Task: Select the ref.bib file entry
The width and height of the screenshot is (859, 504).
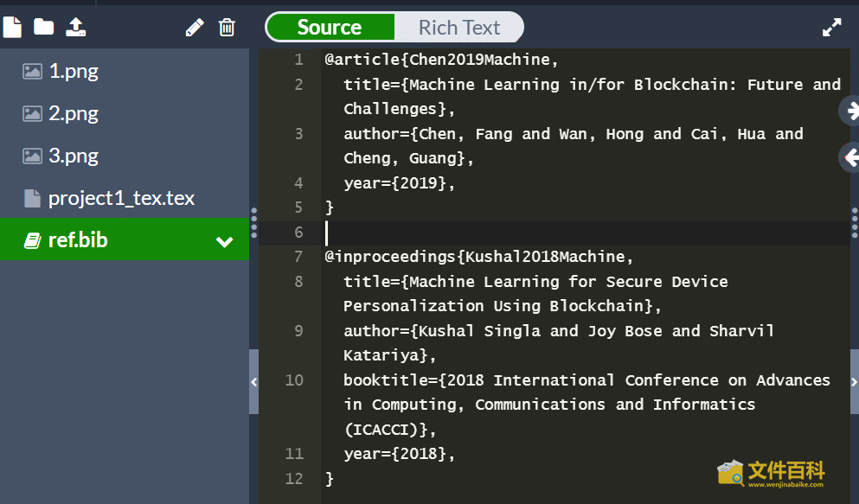Action: click(x=78, y=240)
